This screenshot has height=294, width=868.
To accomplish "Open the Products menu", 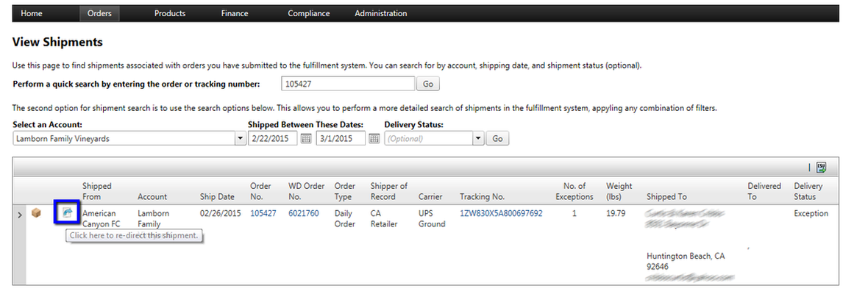I will (x=170, y=13).
